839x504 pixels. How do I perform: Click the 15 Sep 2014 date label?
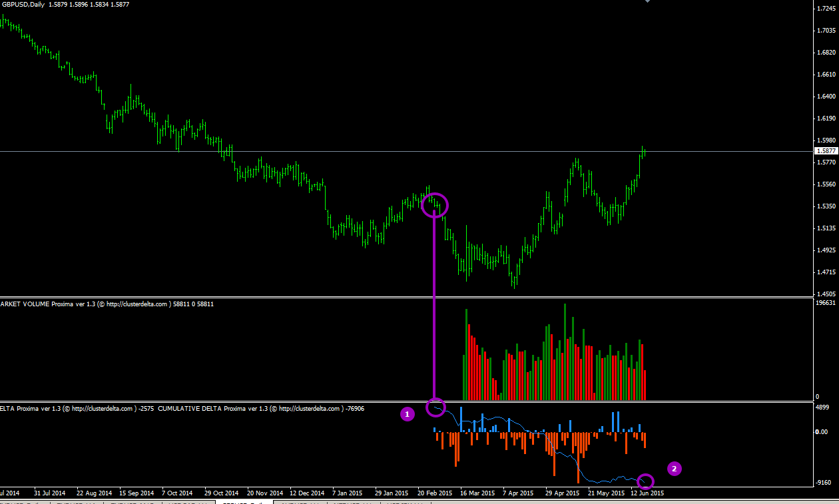[x=137, y=493]
